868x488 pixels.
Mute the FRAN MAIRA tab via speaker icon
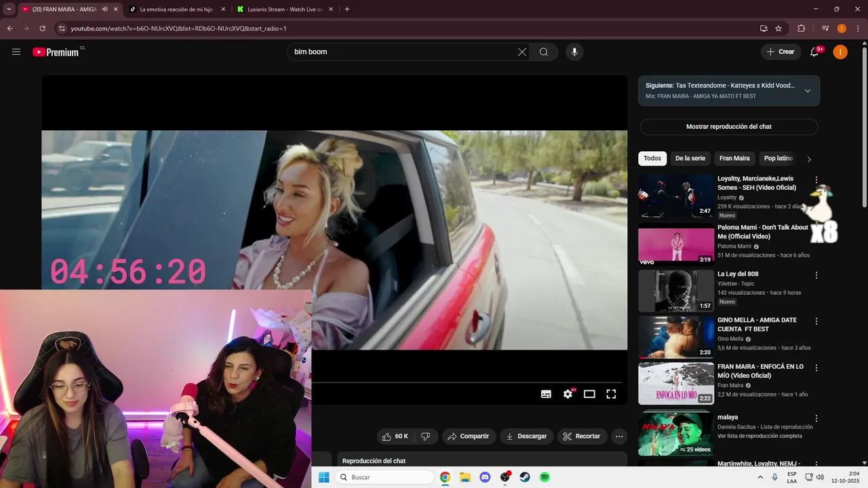[x=104, y=9]
